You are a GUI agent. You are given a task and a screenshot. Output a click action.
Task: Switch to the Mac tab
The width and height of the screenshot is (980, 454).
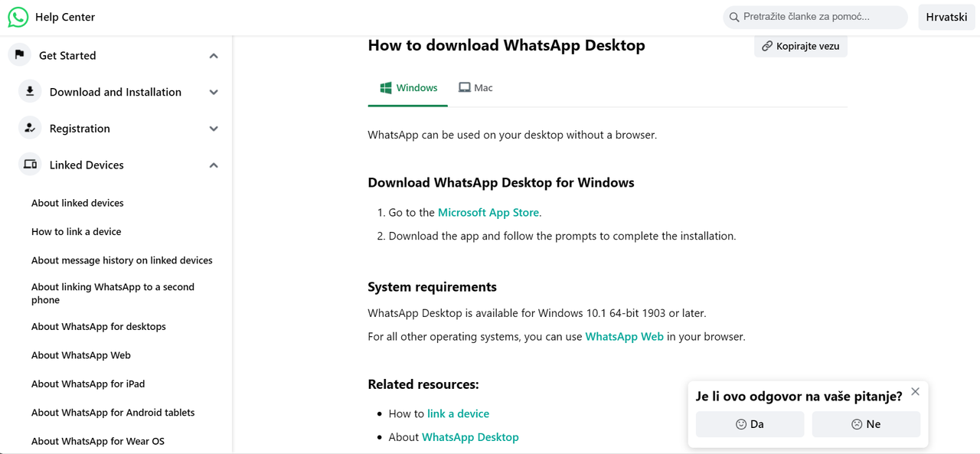[475, 88]
